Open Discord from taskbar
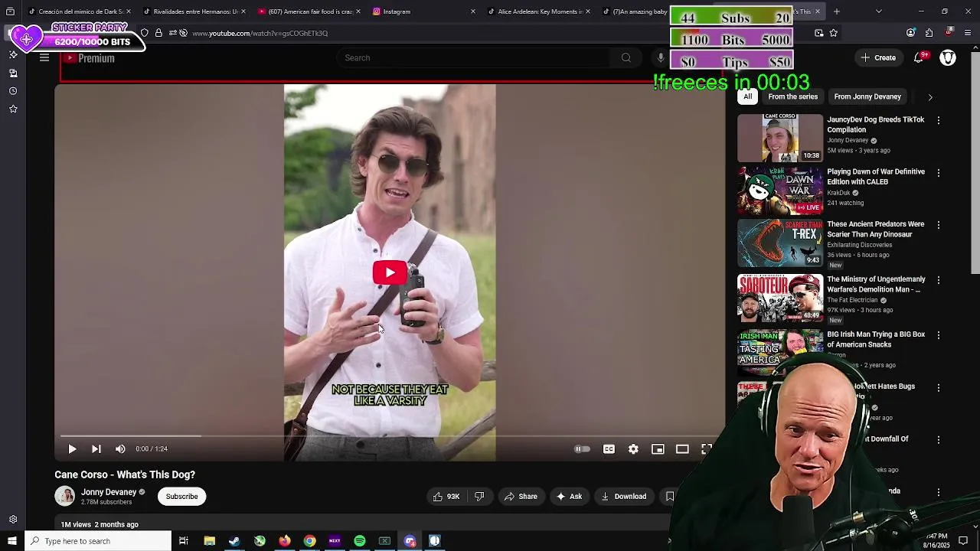Image resolution: width=980 pixels, height=551 pixels. [410, 541]
